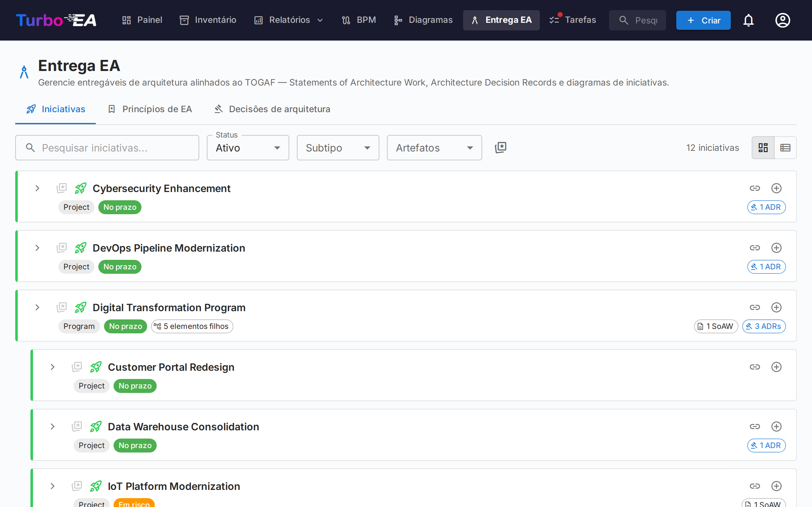Open the Relatórios menu in navbar
This screenshot has height=507, width=812.
tap(289, 20)
